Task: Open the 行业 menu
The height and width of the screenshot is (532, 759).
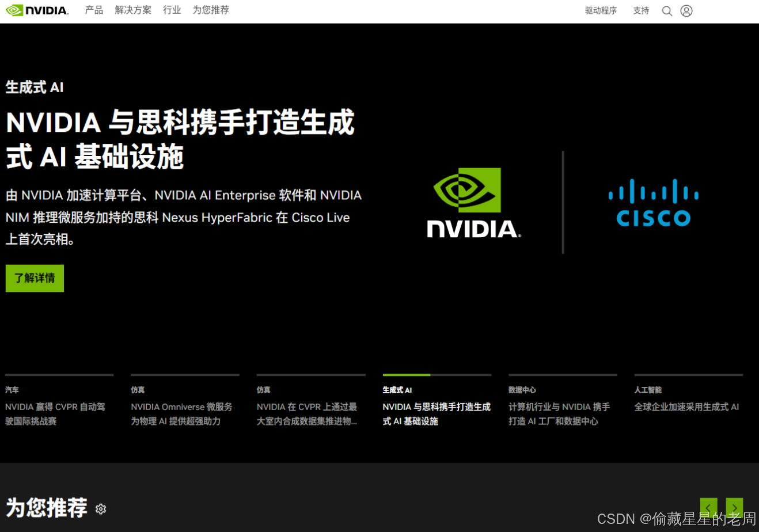Action: (172, 10)
